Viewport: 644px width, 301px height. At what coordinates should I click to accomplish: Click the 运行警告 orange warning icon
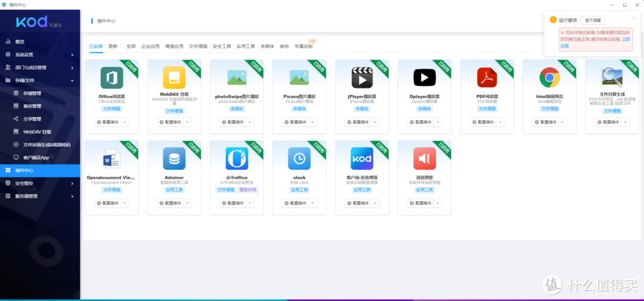coord(553,20)
